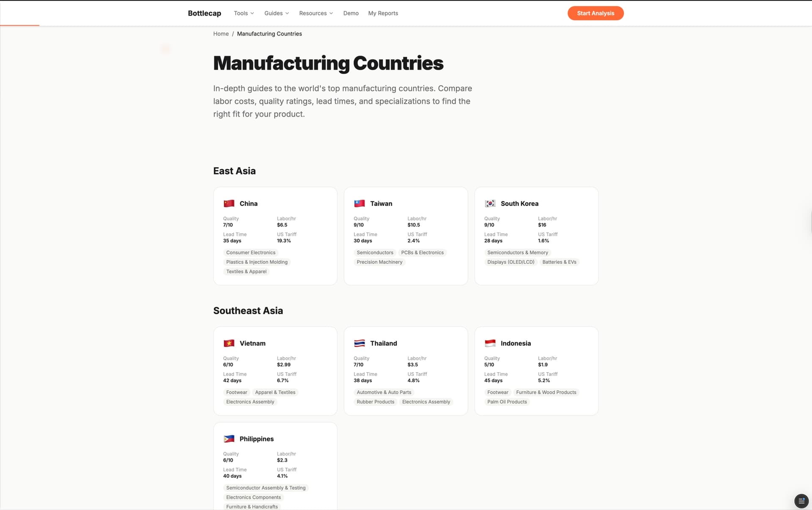812x510 pixels.
Task: Select the Palm Oil Products tag
Action: pos(507,402)
